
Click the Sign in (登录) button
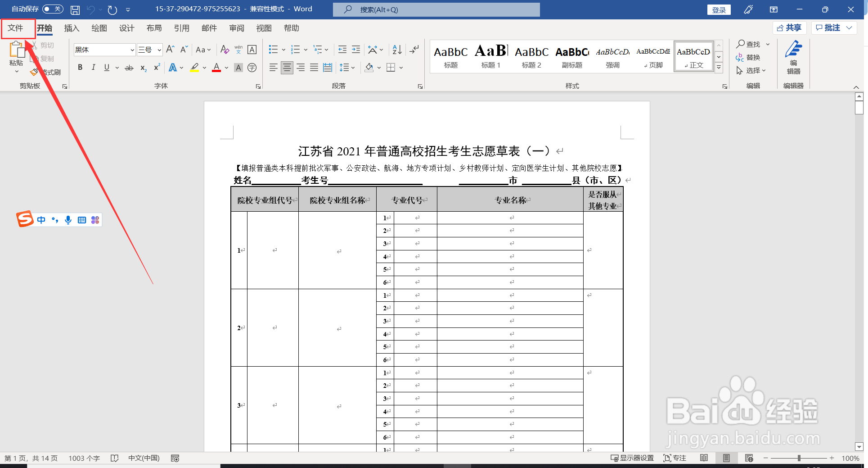tap(719, 9)
